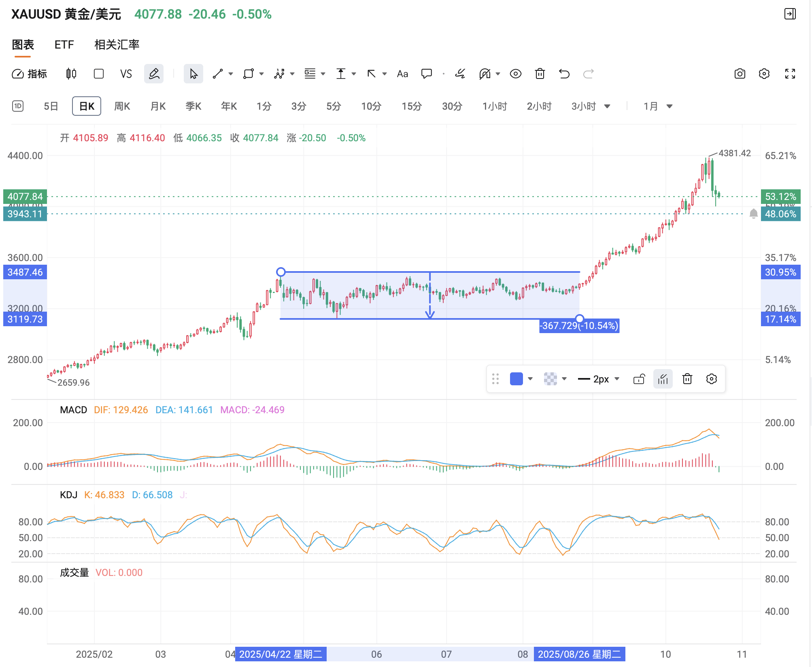
Task: Enter fullscreen chart mode
Action: (790, 74)
